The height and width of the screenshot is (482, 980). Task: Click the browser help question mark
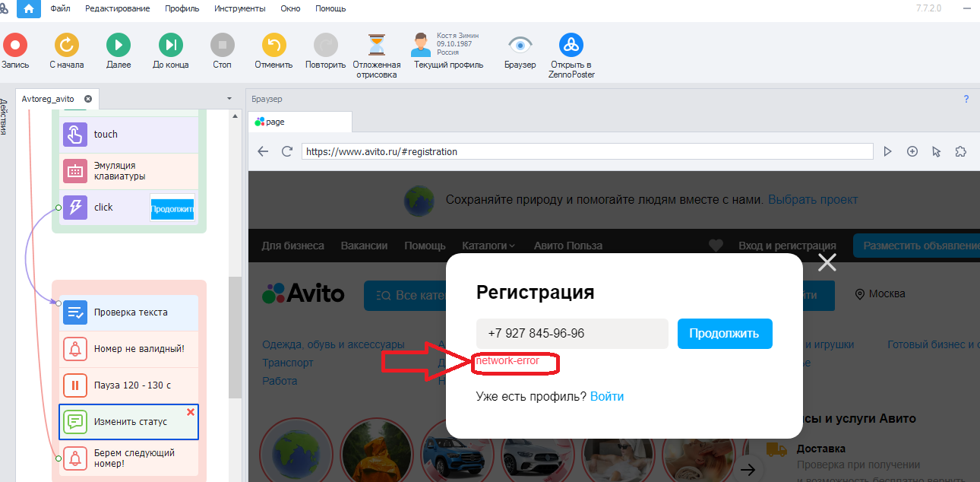pos(966,99)
